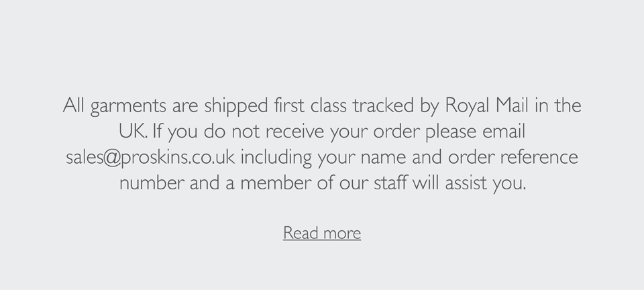Click the phrase "order reference"
Viewport: 644px width, 290px height.
click(513, 157)
